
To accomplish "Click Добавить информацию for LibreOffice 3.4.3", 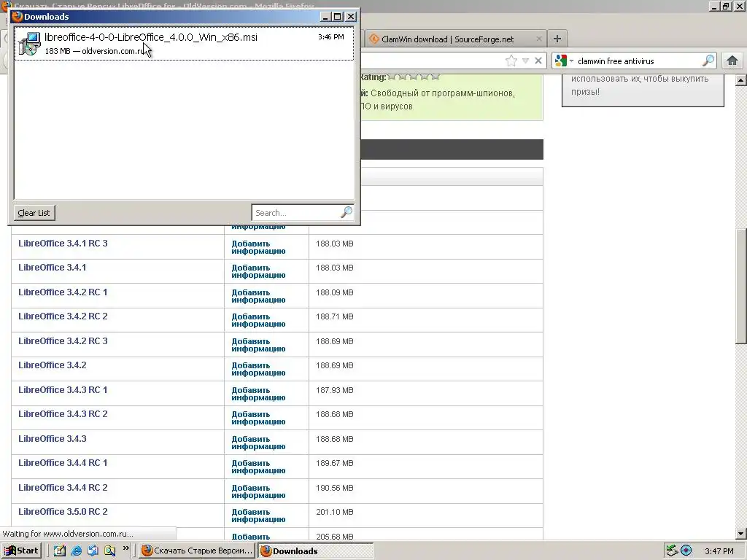I will pos(258,443).
